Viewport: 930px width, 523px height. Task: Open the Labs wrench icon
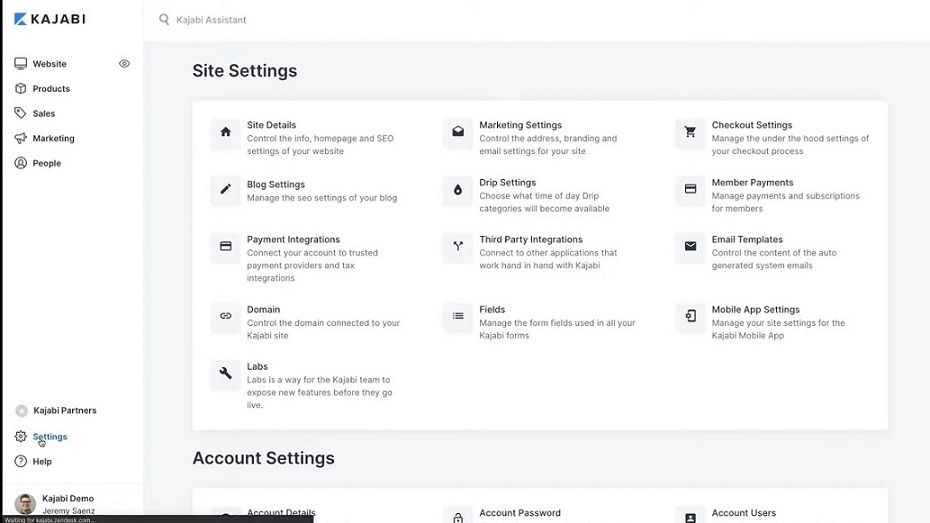225,374
